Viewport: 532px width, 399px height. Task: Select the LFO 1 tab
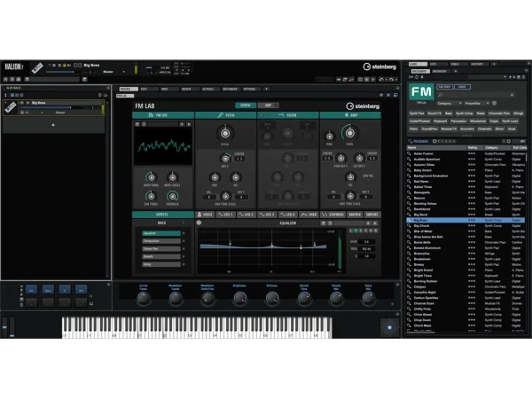point(226,214)
